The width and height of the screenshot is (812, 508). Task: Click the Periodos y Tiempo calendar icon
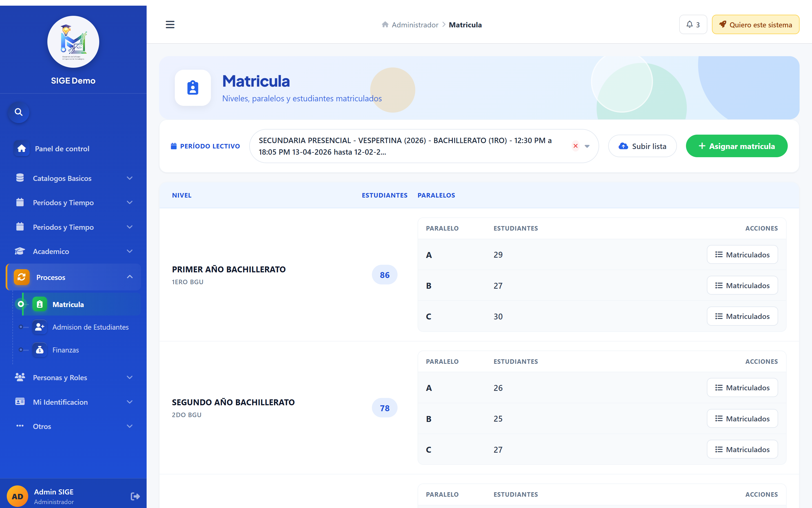[20, 227]
